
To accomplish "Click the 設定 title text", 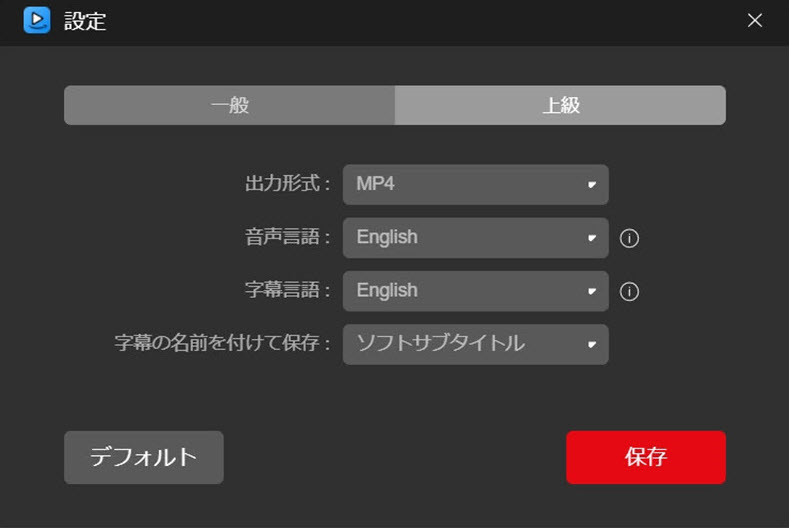I will coord(85,21).
